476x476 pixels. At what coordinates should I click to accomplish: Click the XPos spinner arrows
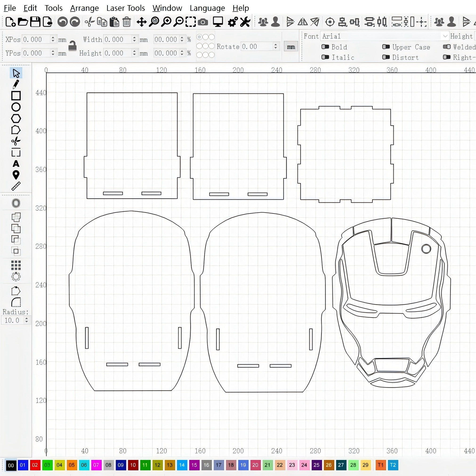click(x=53, y=39)
